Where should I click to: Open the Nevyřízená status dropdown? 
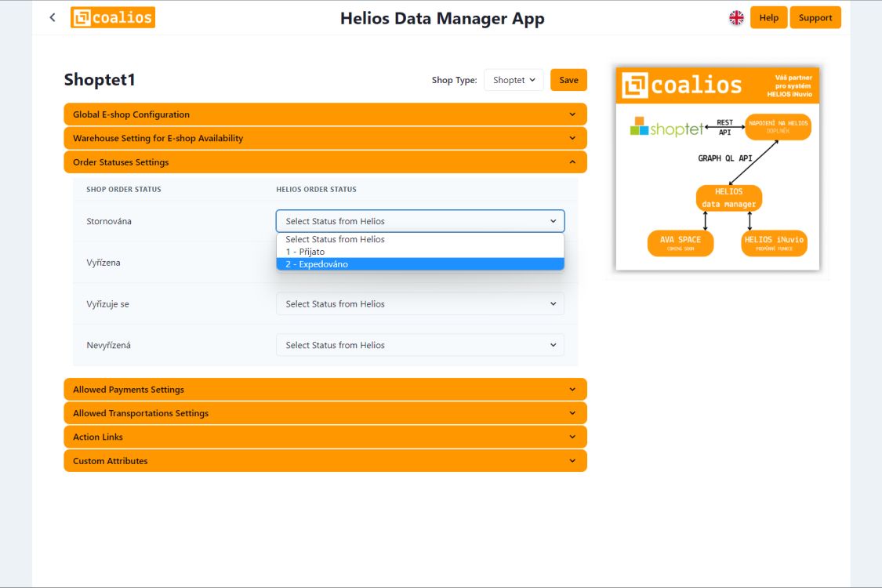(420, 345)
